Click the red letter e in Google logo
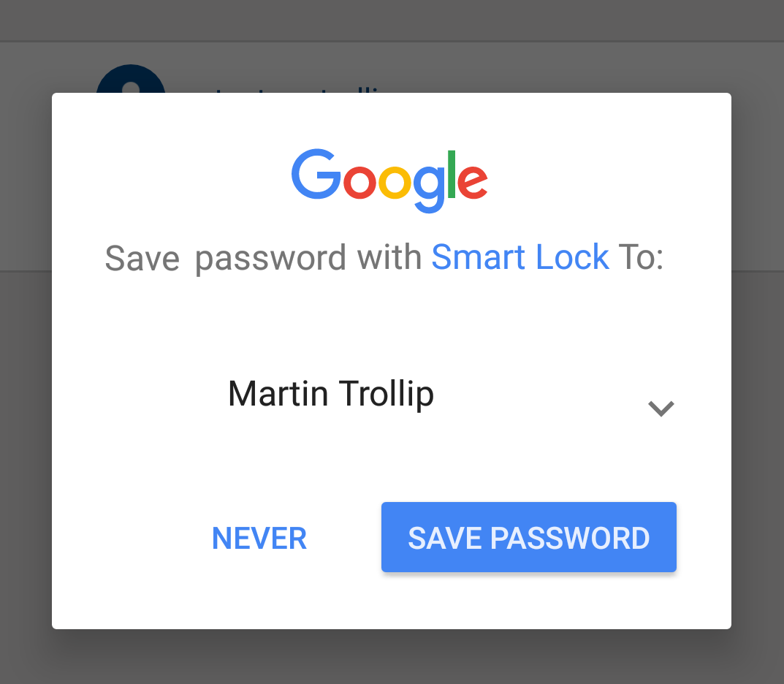 472,181
